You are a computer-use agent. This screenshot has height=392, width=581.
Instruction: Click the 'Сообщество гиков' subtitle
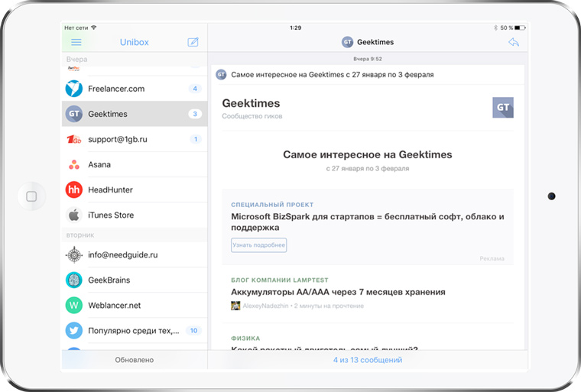(252, 116)
